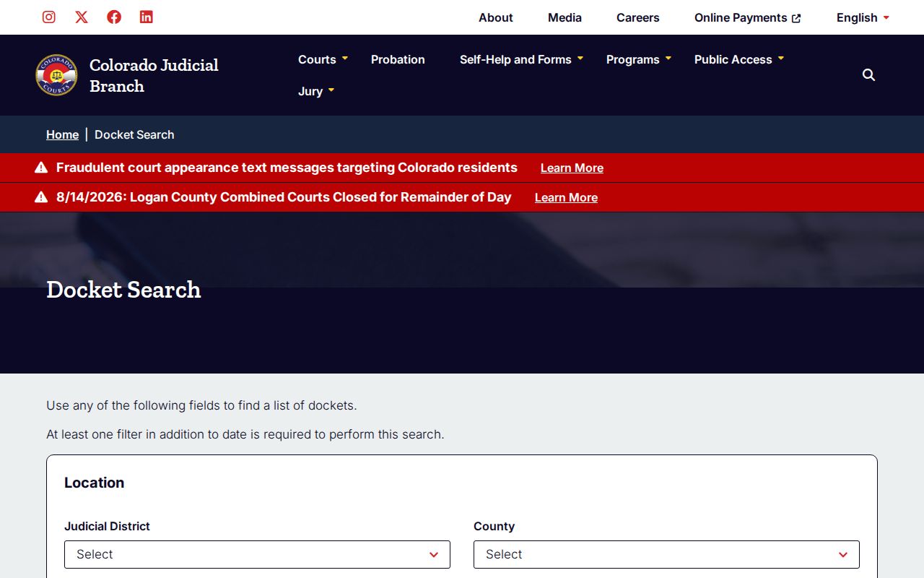Screen dimensions: 924x578
Task: Click the Location section heading
Action: [94, 483]
